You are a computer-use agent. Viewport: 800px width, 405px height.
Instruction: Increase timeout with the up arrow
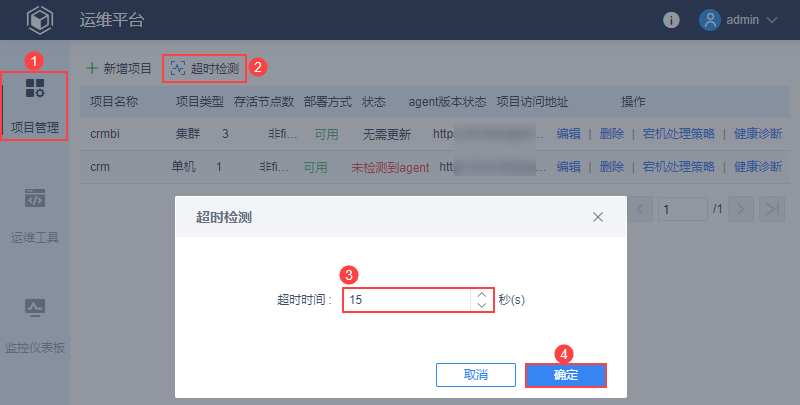coord(481,294)
